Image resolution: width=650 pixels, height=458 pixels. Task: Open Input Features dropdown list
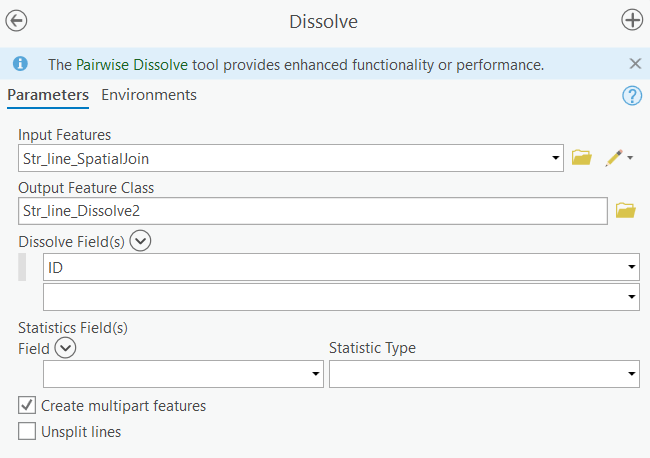(x=556, y=158)
